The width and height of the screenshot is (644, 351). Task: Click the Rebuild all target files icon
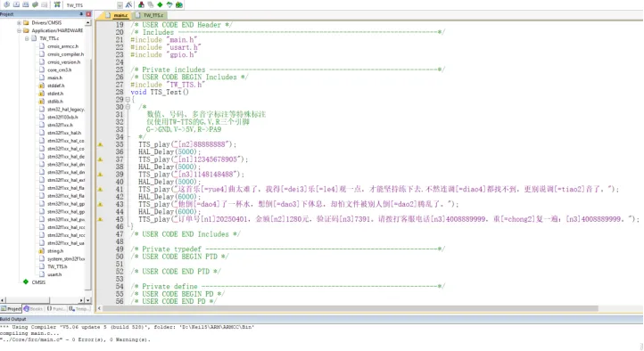click(26, 5)
